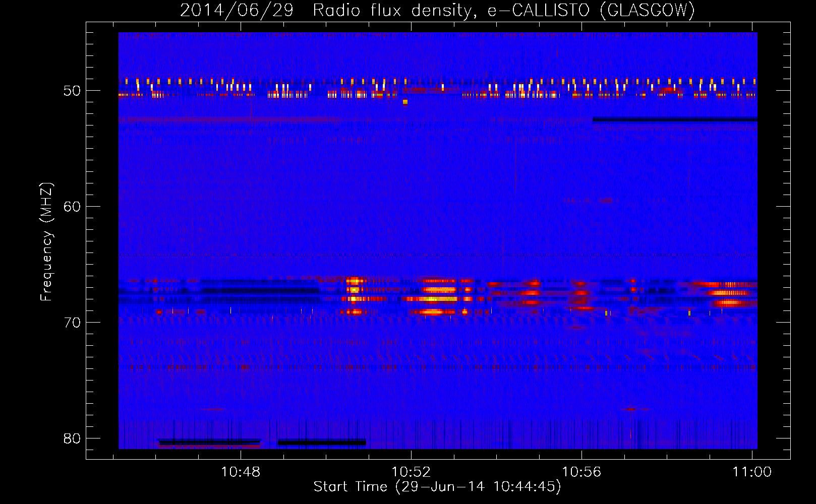Click the 11:00 time tick label
Image resolution: width=816 pixels, height=504 pixels.
(x=752, y=472)
